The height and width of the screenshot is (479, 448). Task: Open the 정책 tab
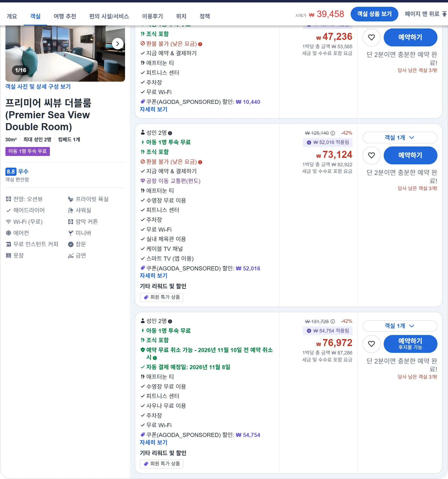[205, 16]
